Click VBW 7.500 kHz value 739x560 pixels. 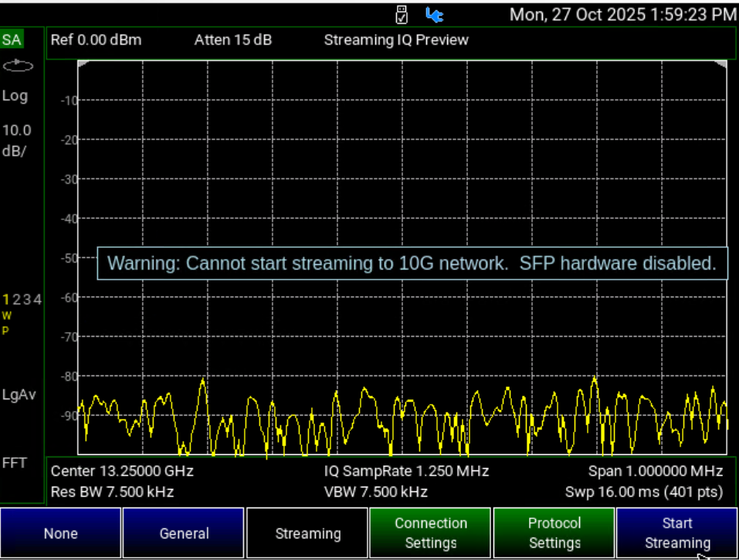coord(375,492)
